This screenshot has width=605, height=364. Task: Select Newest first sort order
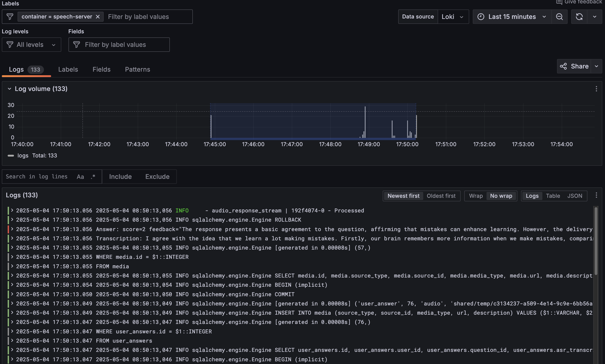(x=403, y=196)
